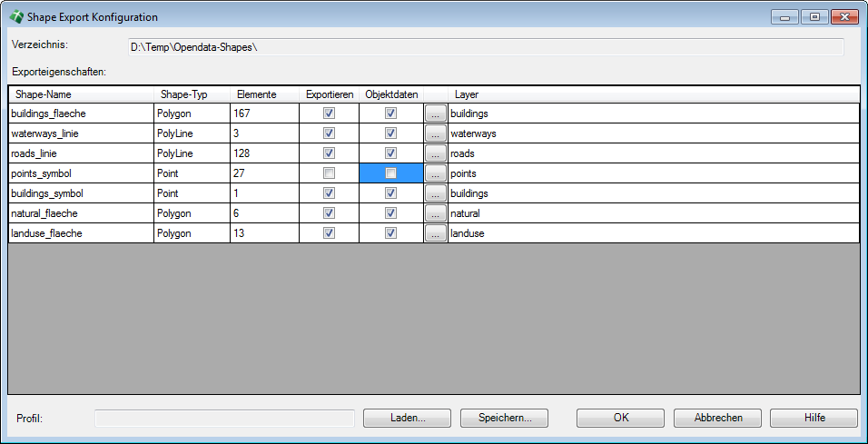Open the ellipsis button for points_symbol row
This screenshot has height=444, width=868.
coord(435,173)
